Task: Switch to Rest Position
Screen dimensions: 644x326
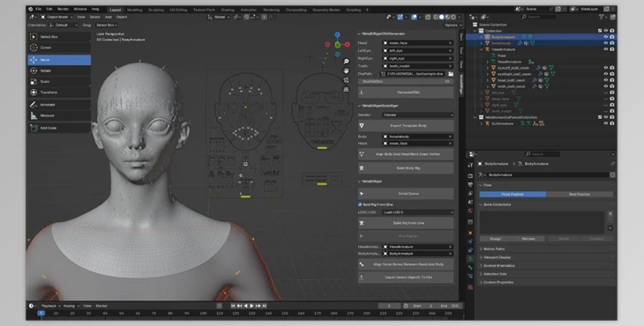Action: (x=580, y=195)
